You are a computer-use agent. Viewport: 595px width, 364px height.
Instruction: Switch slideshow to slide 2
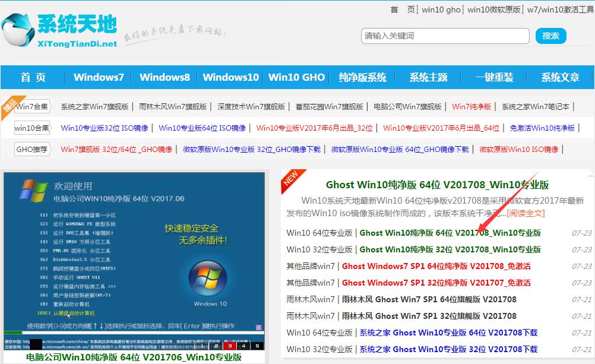pos(216,346)
